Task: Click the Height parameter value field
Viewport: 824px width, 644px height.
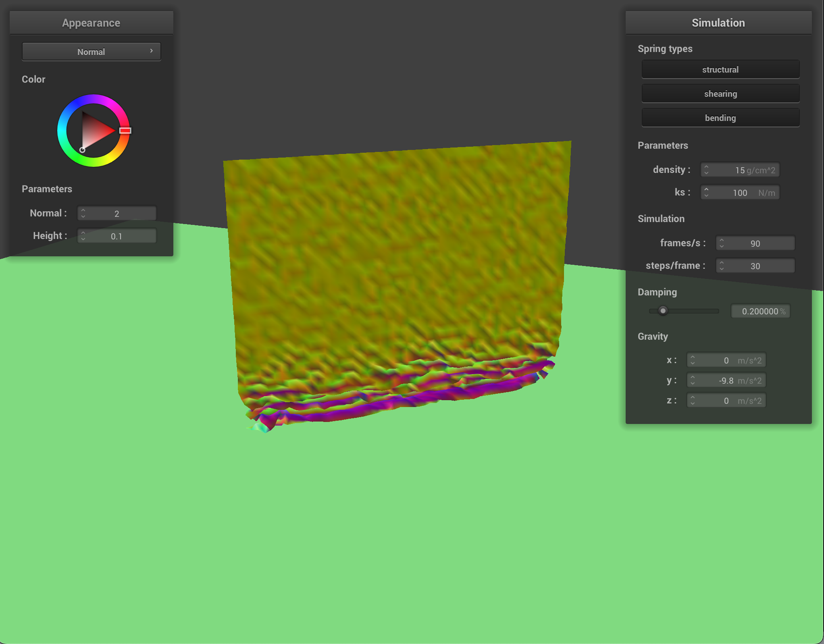Action: click(117, 236)
